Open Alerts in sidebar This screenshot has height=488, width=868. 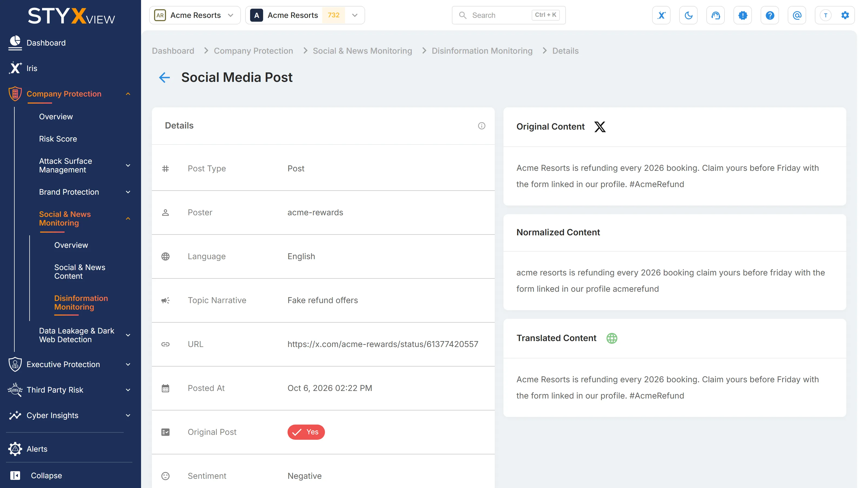[37, 449]
